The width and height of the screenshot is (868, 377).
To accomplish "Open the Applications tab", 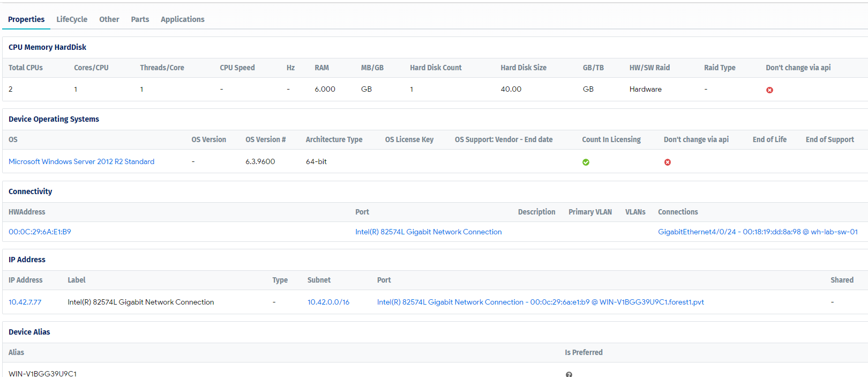I will pyautogui.click(x=183, y=19).
